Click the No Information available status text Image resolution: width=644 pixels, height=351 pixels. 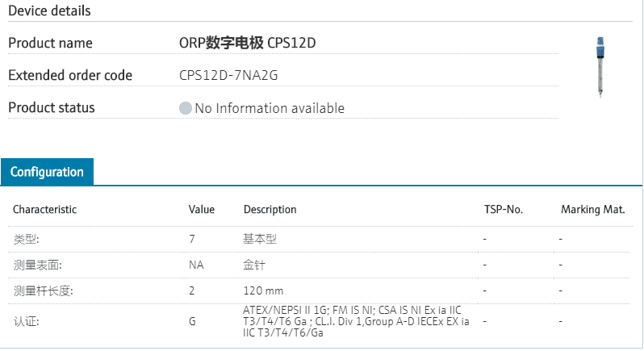270,108
